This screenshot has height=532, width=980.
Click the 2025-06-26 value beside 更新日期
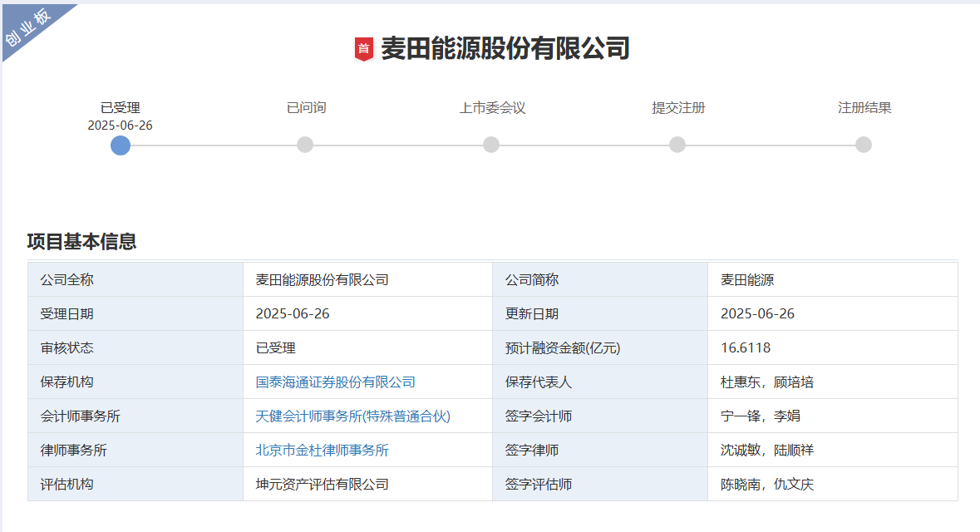[x=757, y=314]
